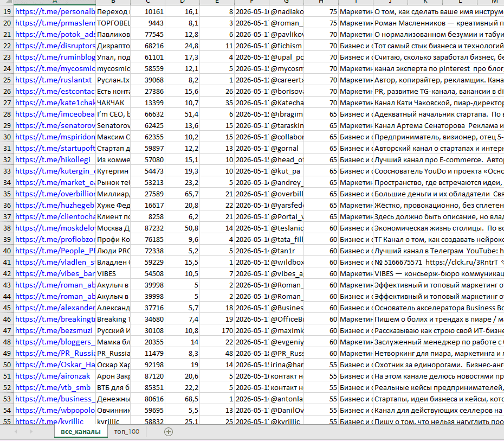504x441 pixels.
Task: Open the t.me/disruptors link
Action: click(55, 46)
